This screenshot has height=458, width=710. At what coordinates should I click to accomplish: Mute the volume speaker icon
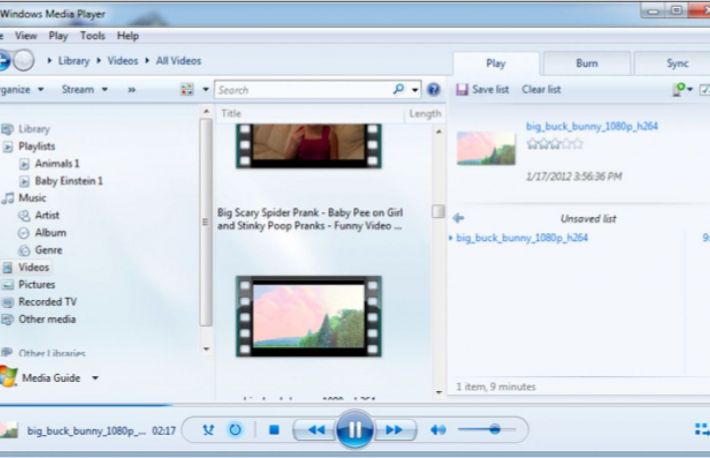click(438, 430)
